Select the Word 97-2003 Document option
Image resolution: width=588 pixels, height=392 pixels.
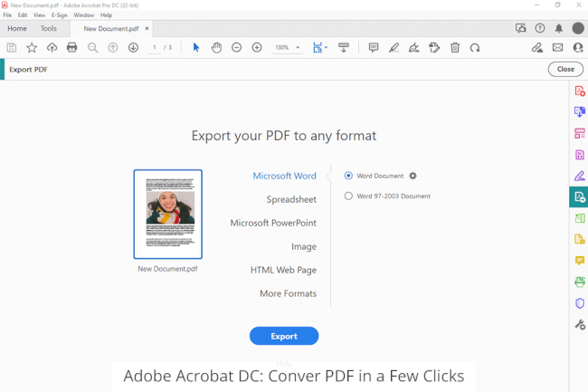coord(348,196)
